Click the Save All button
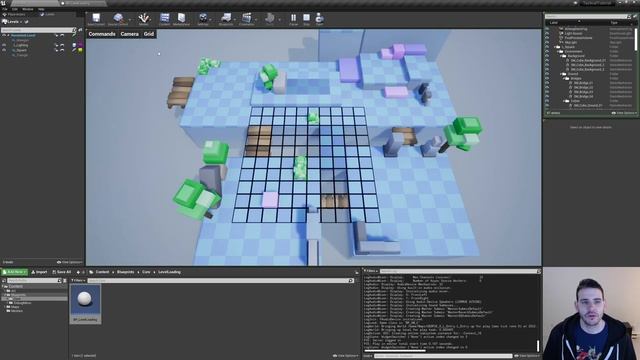Viewport: 640px width, 360px height. click(62, 272)
